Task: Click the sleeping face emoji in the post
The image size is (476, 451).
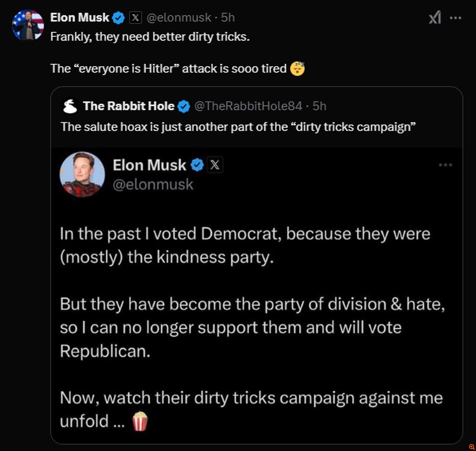Action: coord(297,69)
